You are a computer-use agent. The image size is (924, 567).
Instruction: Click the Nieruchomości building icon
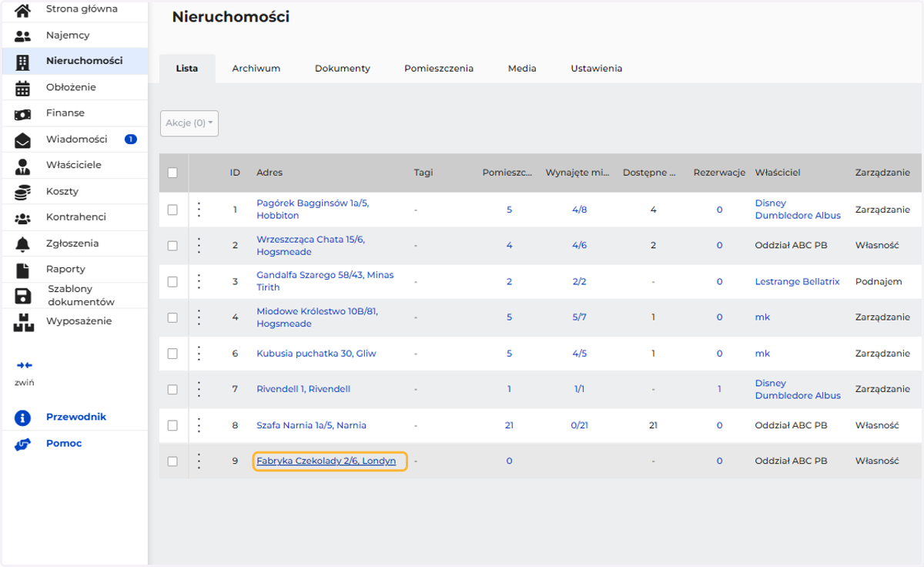point(23,62)
